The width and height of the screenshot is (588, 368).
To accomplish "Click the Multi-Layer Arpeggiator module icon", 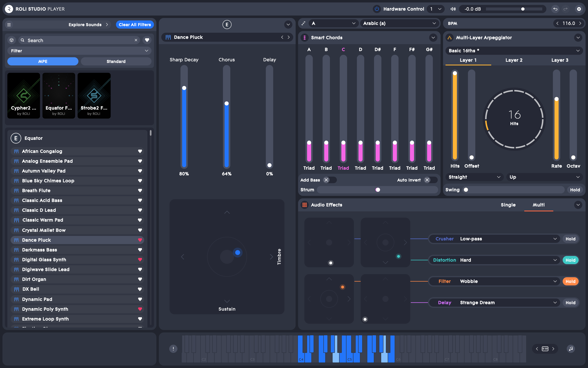I will pyautogui.click(x=450, y=38).
